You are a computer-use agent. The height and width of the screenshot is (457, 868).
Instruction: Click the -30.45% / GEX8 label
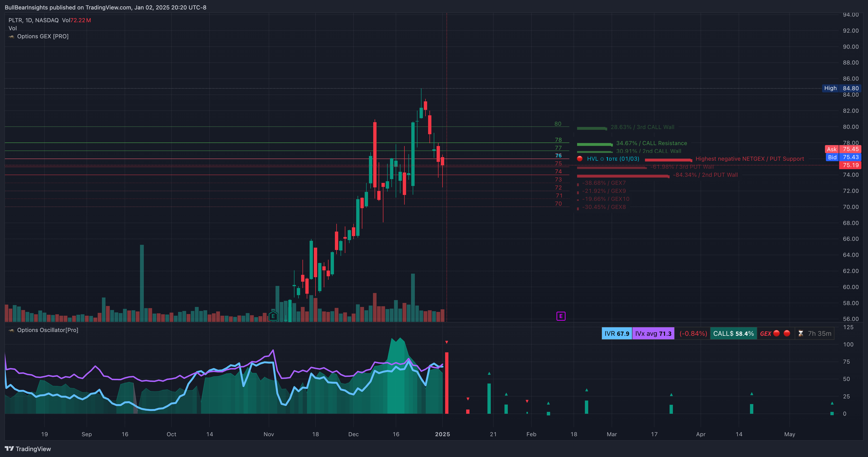(x=604, y=207)
